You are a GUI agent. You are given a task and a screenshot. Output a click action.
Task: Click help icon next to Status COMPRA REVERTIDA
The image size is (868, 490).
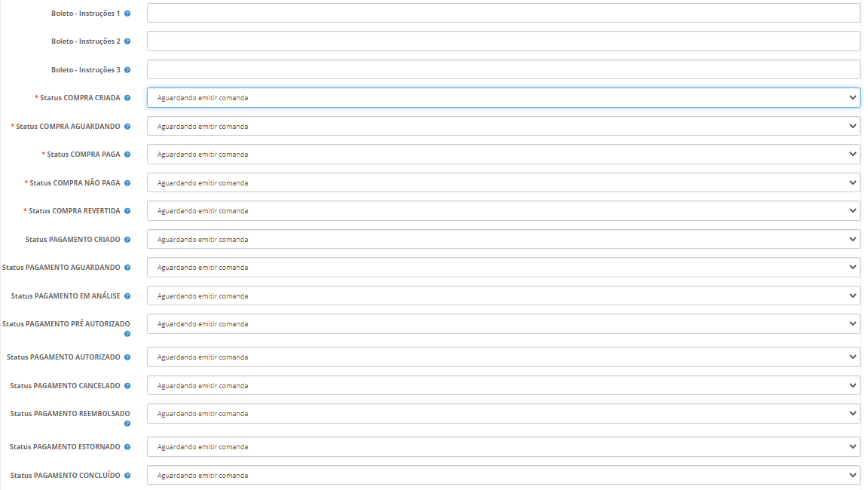click(x=127, y=211)
